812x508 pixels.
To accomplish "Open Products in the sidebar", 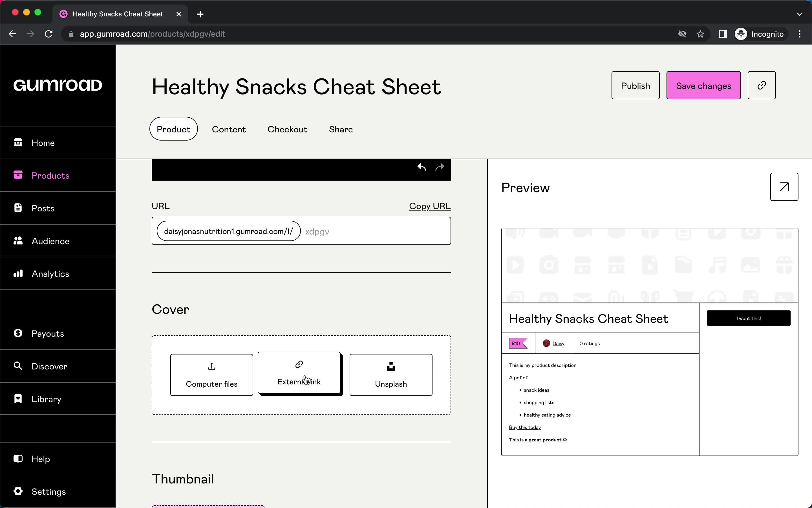I will point(58,175).
